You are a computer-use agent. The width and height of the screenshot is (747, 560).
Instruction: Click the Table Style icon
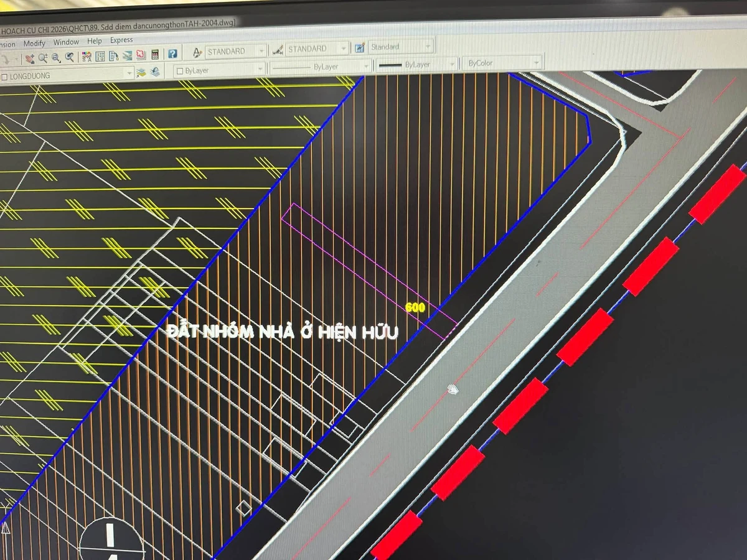[x=359, y=47]
